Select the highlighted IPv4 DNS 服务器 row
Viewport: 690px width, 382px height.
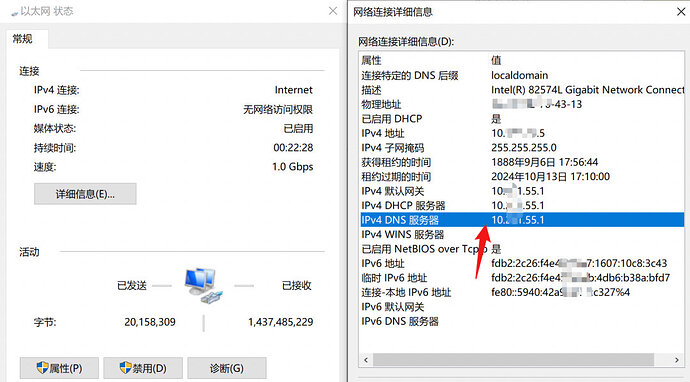(x=522, y=220)
